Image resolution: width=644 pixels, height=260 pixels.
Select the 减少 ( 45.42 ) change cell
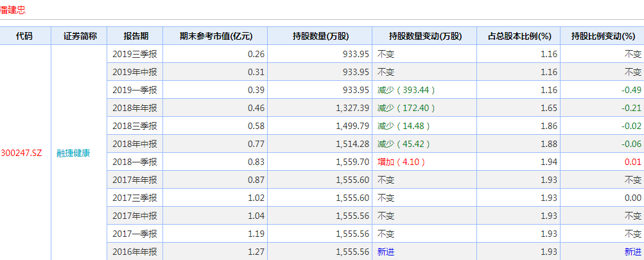424,144
